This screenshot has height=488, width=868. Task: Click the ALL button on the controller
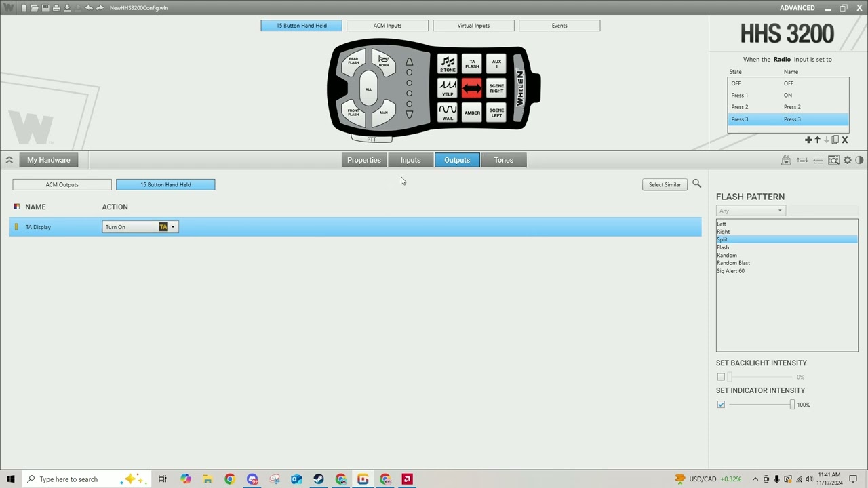(368, 89)
